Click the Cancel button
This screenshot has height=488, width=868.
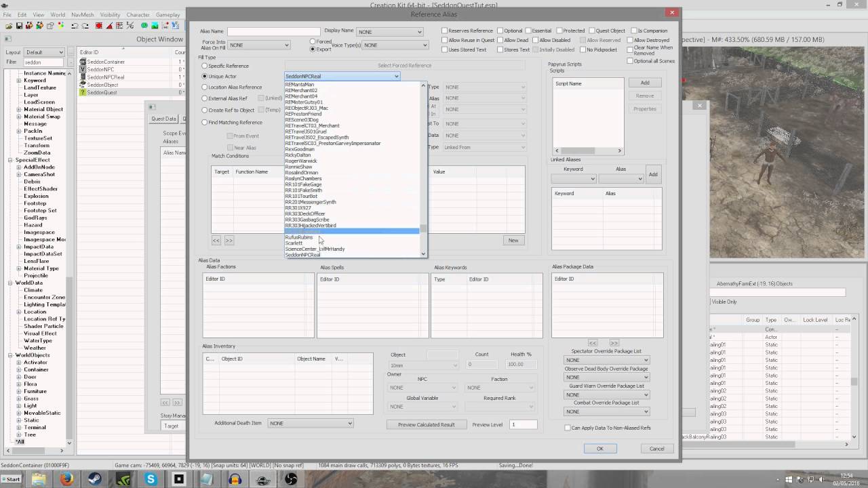point(657,449)
